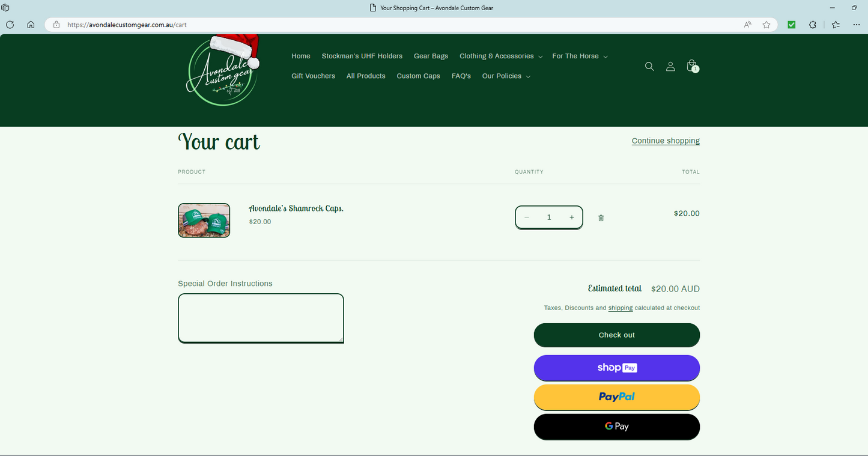Open Stockman's UHF Holders menu item
This screenshot has height=456, width=868.
(362, 56)
